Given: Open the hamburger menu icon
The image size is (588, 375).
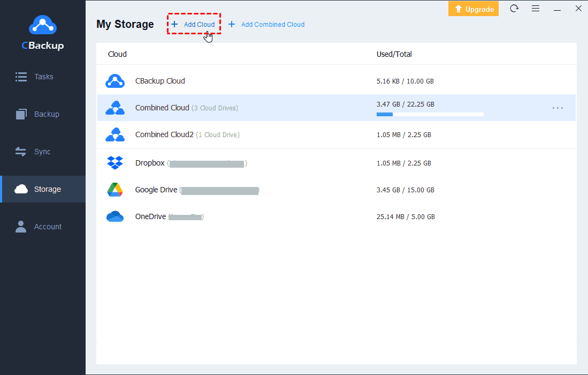Looking at the screenshot, I should pos(536,9).
